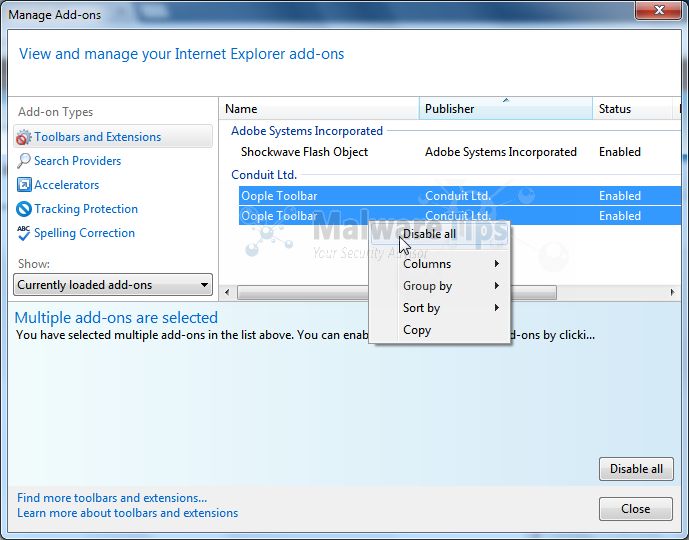Click the horizontal scrollbar left arrow

click(228, 292)
